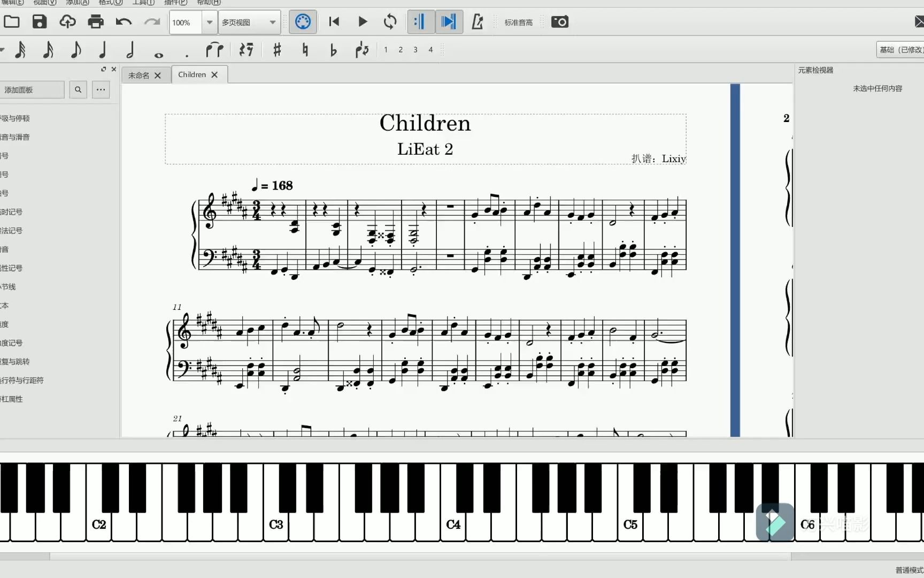Redo the last undone action
The width and height of the screenshot is (924, 578).
click(152, 22)
